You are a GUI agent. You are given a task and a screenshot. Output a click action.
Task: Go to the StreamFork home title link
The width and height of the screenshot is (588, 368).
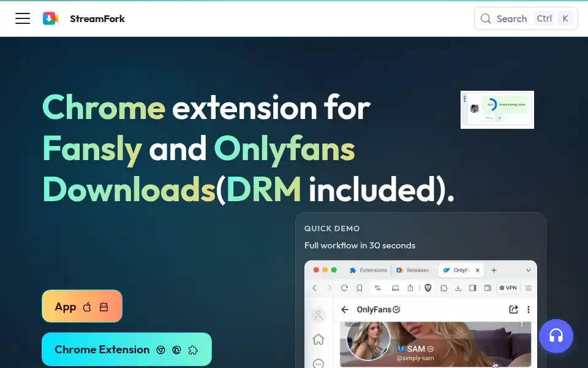pyautogui.click(x=97, y=19)
